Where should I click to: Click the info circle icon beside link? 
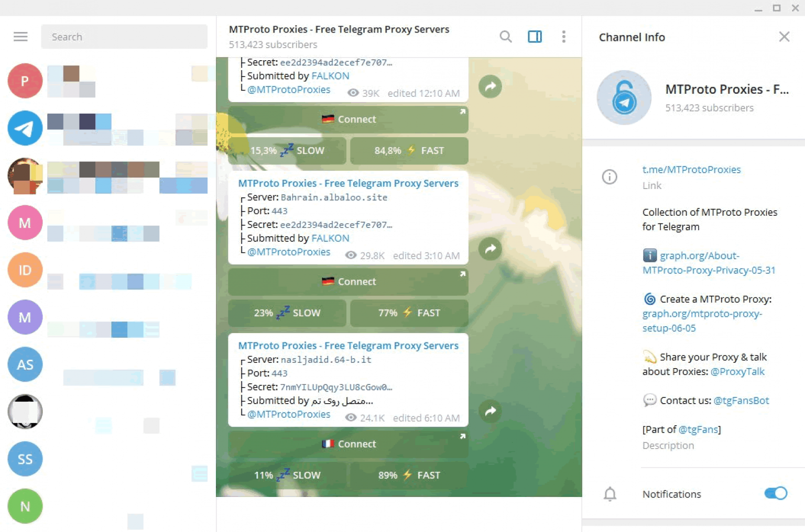click(x=610, y=177)
